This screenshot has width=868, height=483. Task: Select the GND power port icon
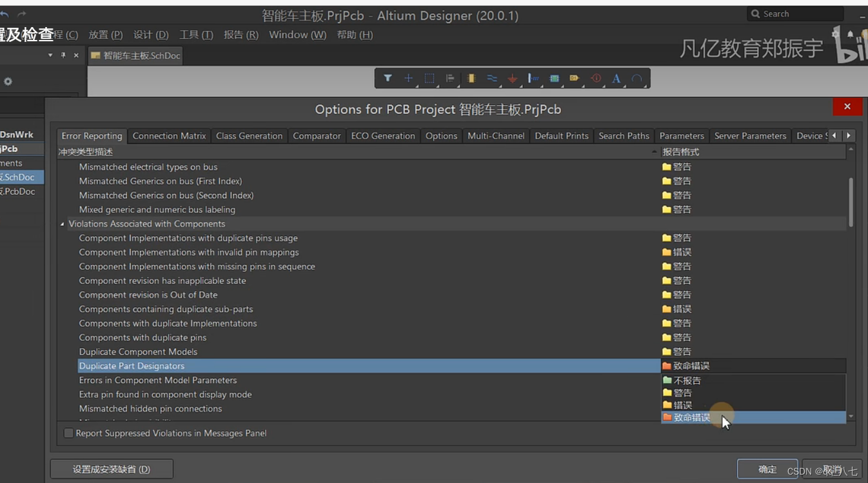tap(513, 79)
